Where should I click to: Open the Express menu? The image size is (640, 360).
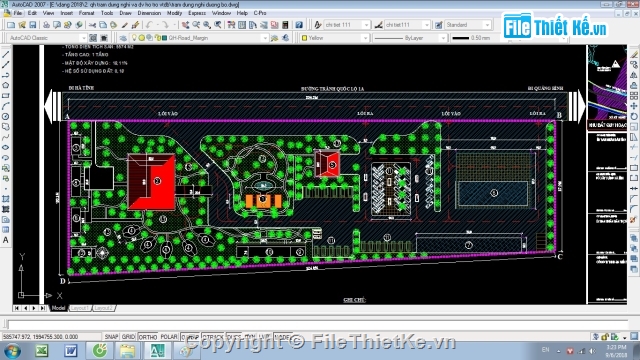[197, 13]
